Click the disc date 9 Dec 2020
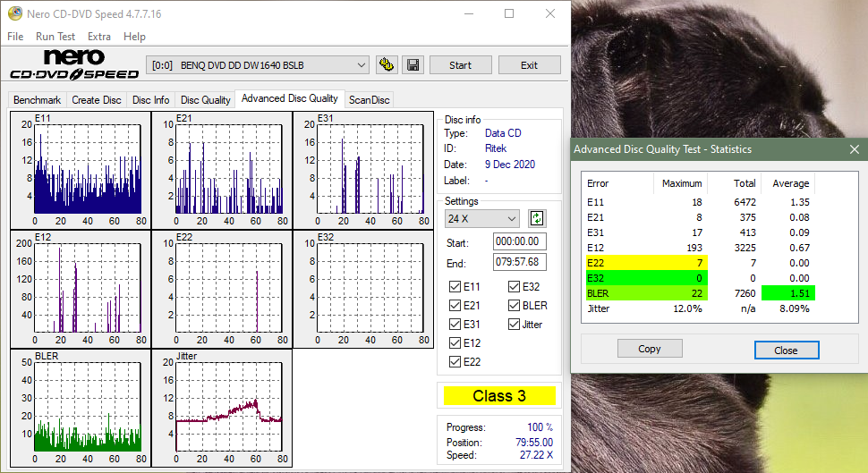This screenshot has height=473, width=868. click(510, 165)
